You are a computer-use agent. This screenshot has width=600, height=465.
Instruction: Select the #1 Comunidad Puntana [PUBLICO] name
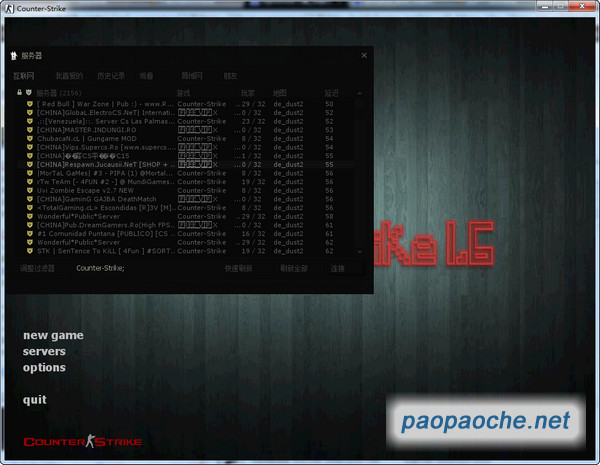(106, 234)
